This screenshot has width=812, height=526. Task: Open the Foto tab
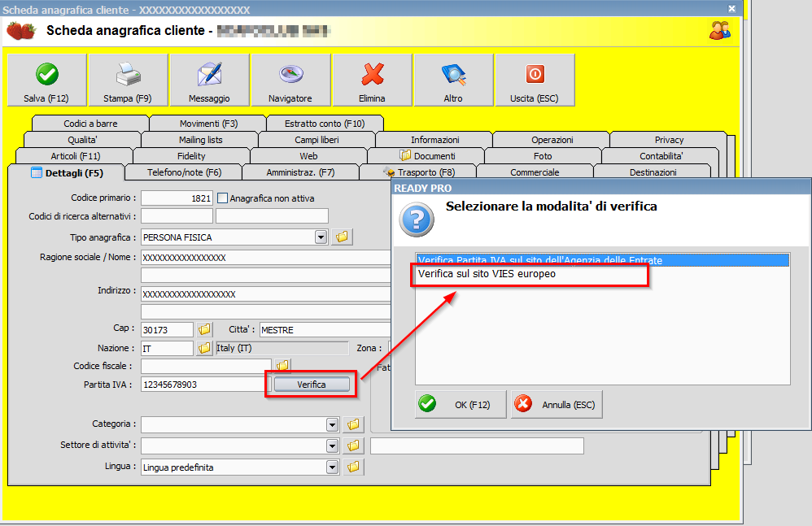click(x=543, y=155)
